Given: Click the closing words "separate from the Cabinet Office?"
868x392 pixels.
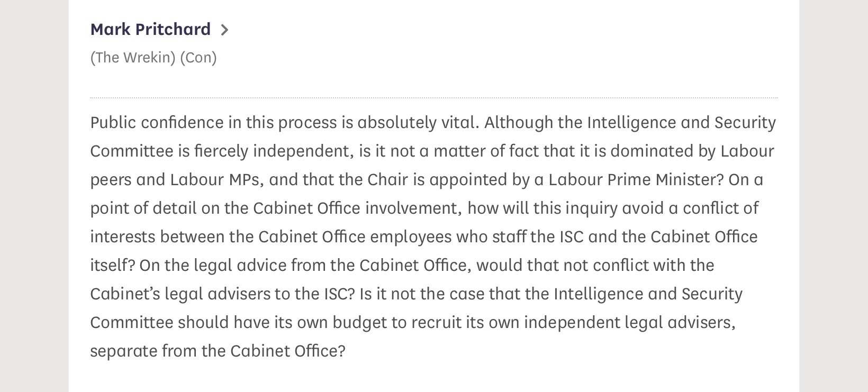Looking at the screenshot, I should click(218, 351).
